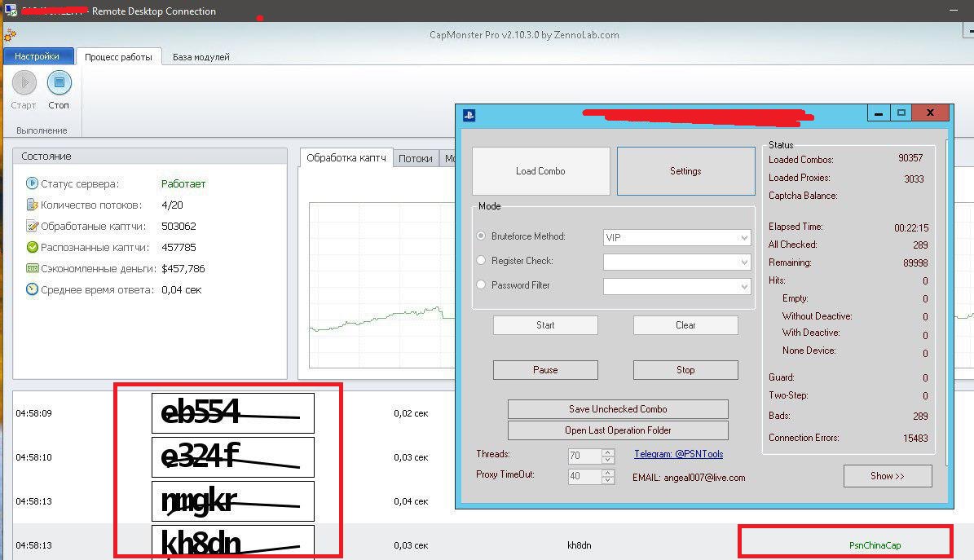
Task: Select the Register Check radio button
Action: tap(481, 260)
